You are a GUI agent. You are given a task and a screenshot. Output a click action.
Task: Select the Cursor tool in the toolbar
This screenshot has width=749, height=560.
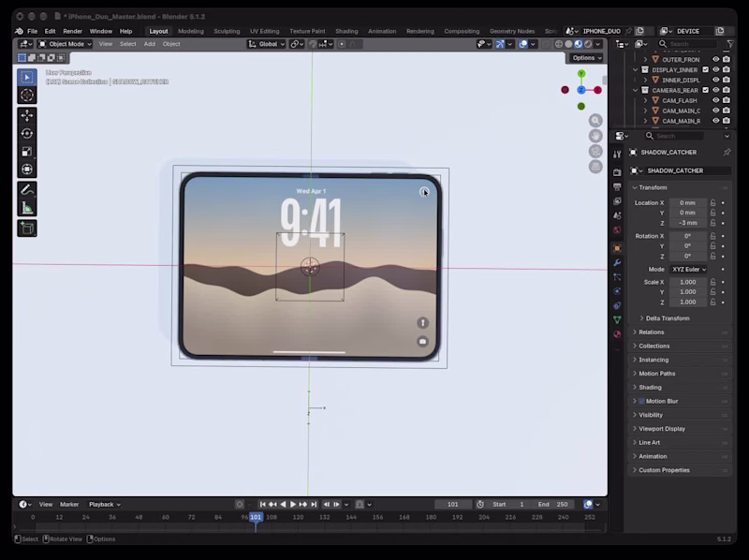pyautogui.click(x=27, y=96)
